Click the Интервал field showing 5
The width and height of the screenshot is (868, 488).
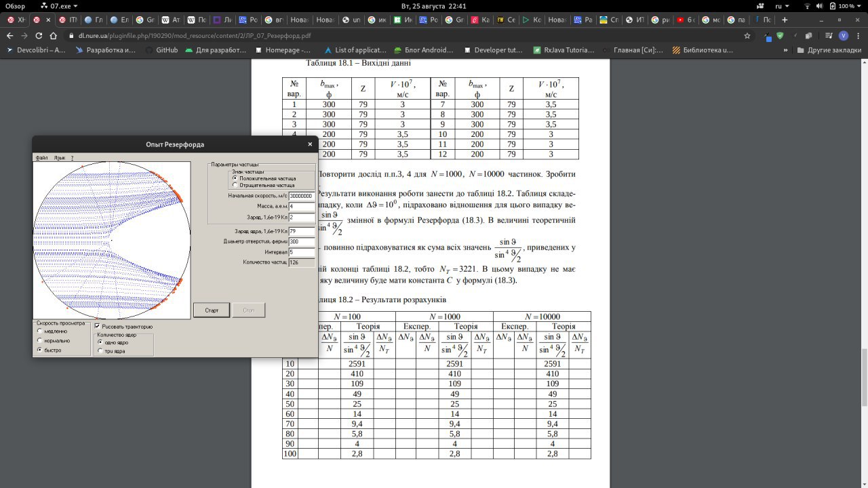(x=302, y=252)
